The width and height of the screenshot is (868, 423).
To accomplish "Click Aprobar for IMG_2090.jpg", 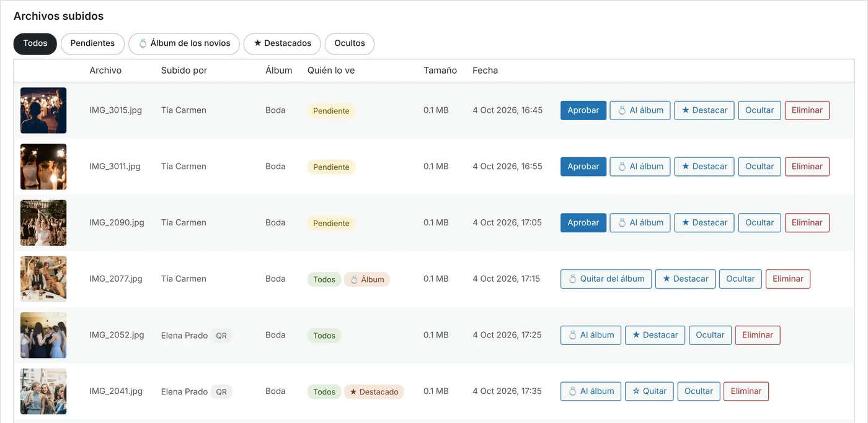I will coord(583,223).
